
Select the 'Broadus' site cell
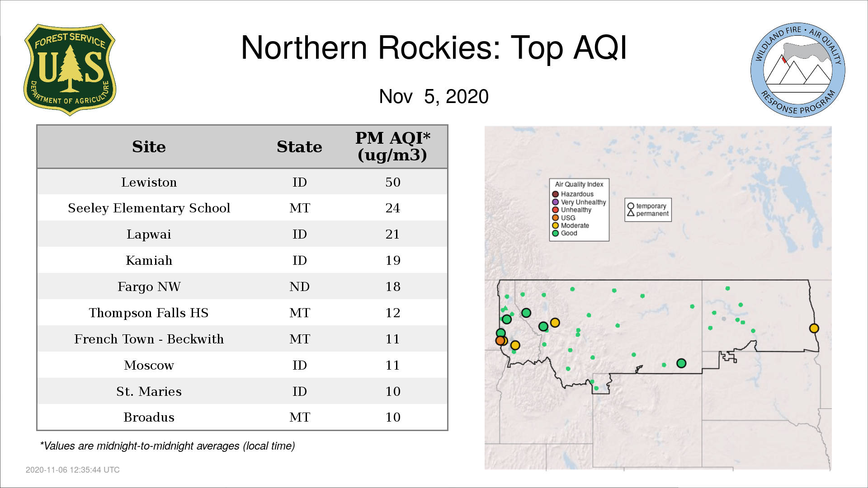click(149, 418)
